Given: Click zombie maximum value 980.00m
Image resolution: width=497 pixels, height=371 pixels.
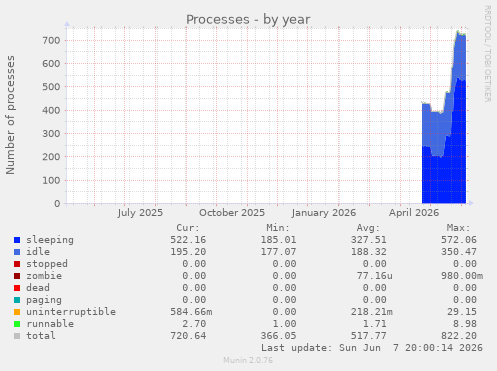Looking at the screenshot, I should click(x=462, y=276).
